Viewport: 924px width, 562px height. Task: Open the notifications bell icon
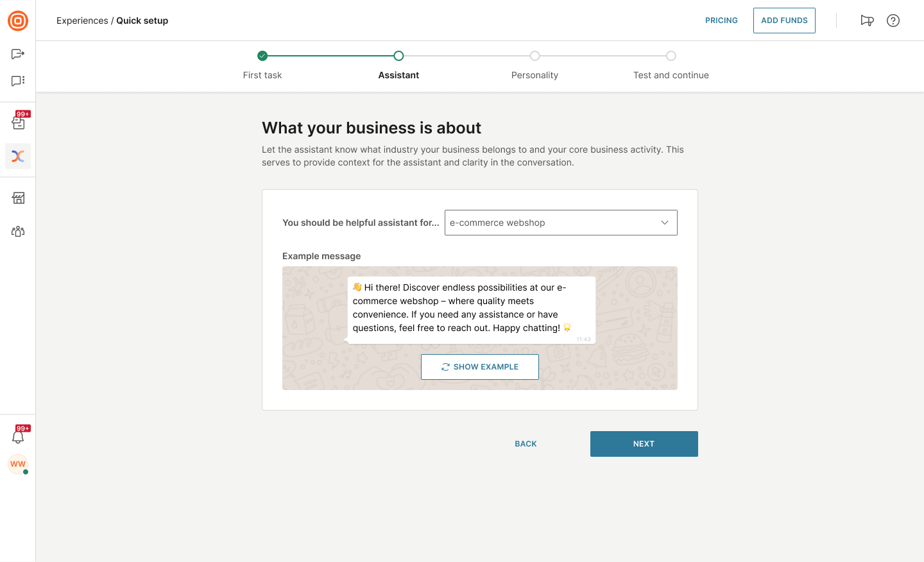18,437
